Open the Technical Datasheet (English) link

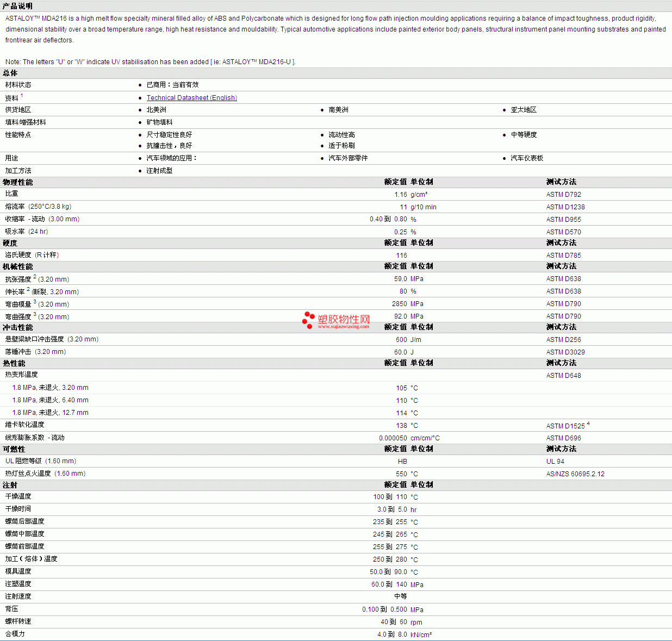click(x=192, y=98)
